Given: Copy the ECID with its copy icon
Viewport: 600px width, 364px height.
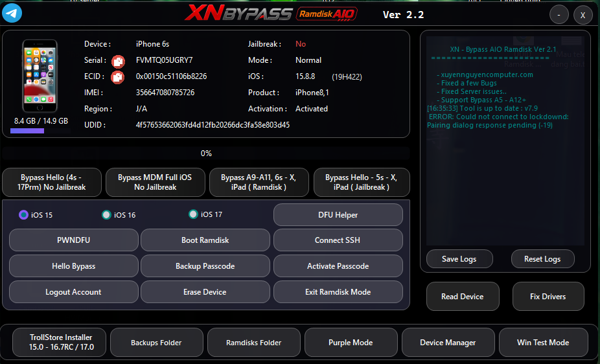Looking at the screenshot, I should pyautogui.click(x=117, y=77).
